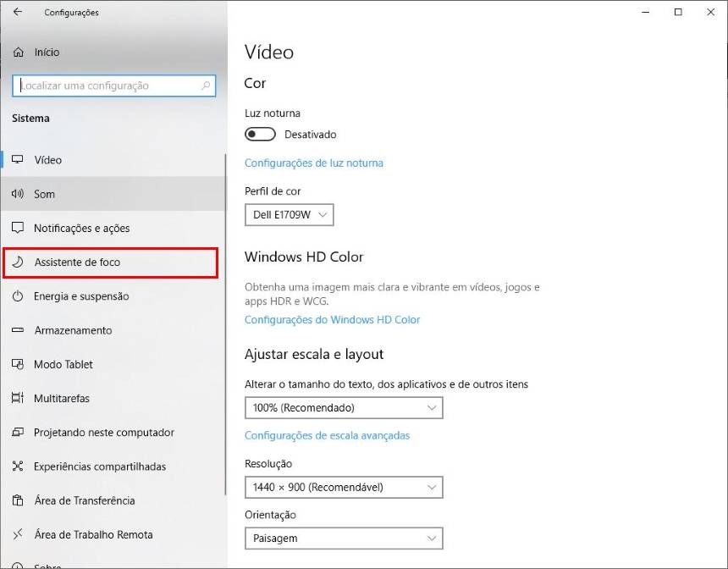Open the Resolução 1440 × 900 dropdown
This screenshot has height=569, width=728.
pos(344,487)
